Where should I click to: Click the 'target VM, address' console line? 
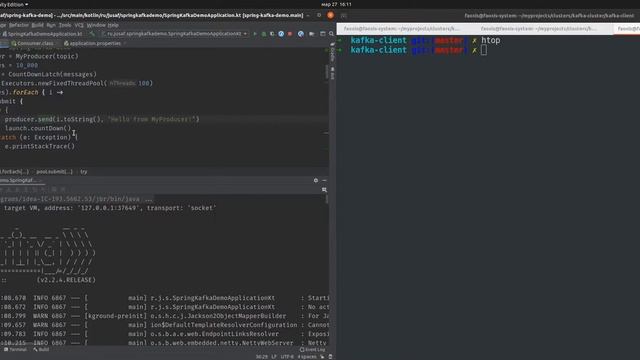pos(109,208)
